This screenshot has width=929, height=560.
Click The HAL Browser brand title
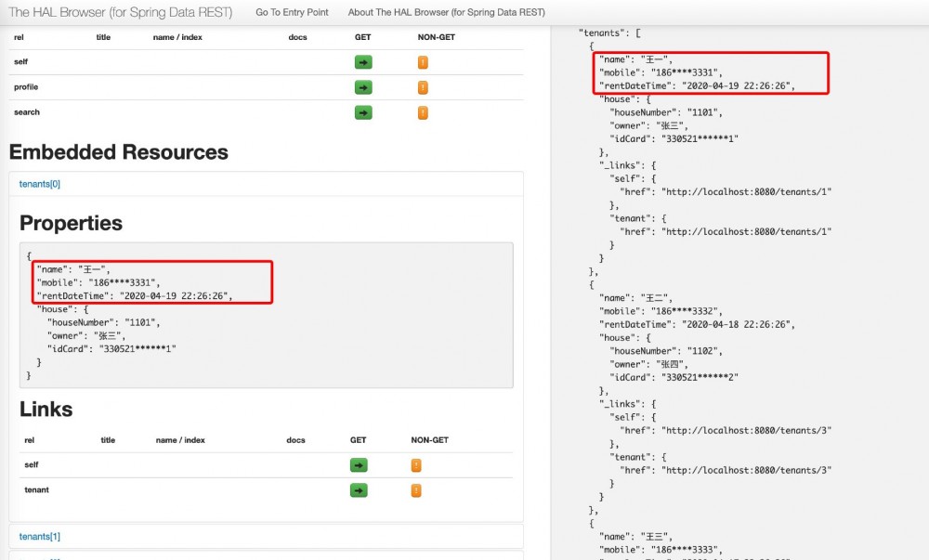(120, 13)
